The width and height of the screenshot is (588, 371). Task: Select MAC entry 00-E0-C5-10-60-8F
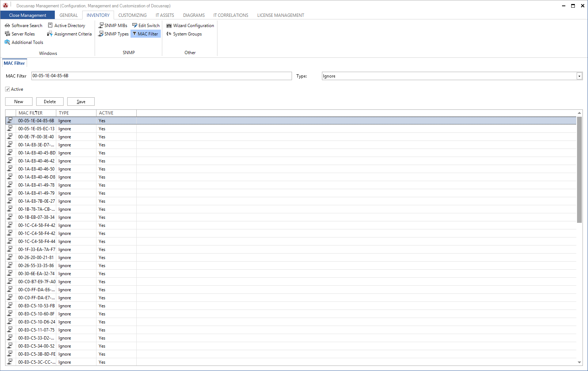pos(36,314)
